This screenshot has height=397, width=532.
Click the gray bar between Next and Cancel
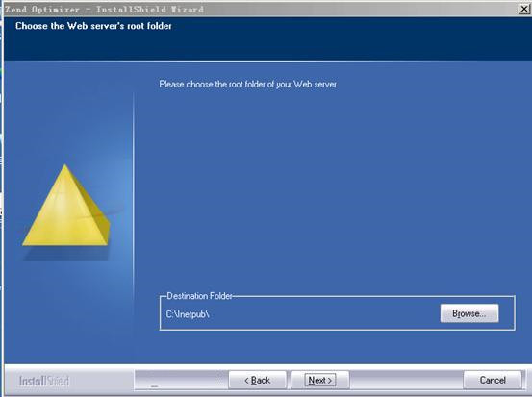coord(406,380)
